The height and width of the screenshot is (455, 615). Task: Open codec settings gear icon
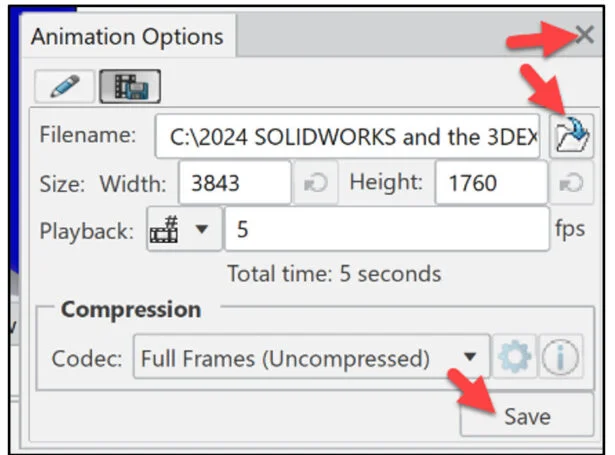click(516, 359)
